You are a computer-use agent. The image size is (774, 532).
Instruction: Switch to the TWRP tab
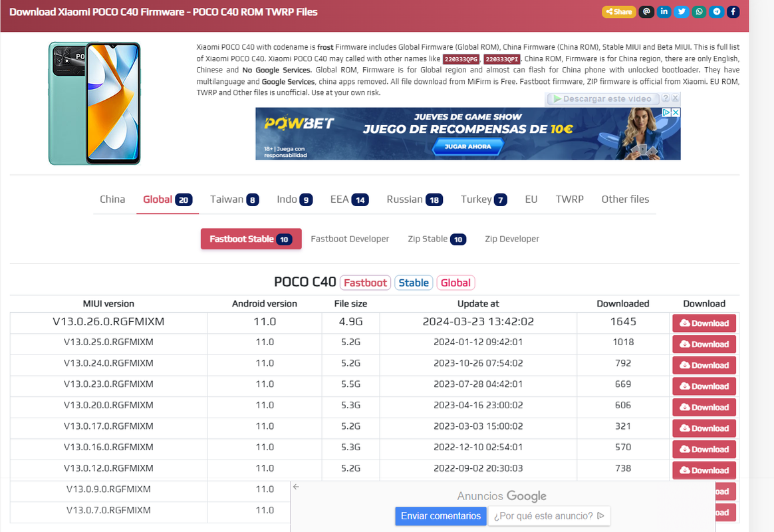[570, 199]
